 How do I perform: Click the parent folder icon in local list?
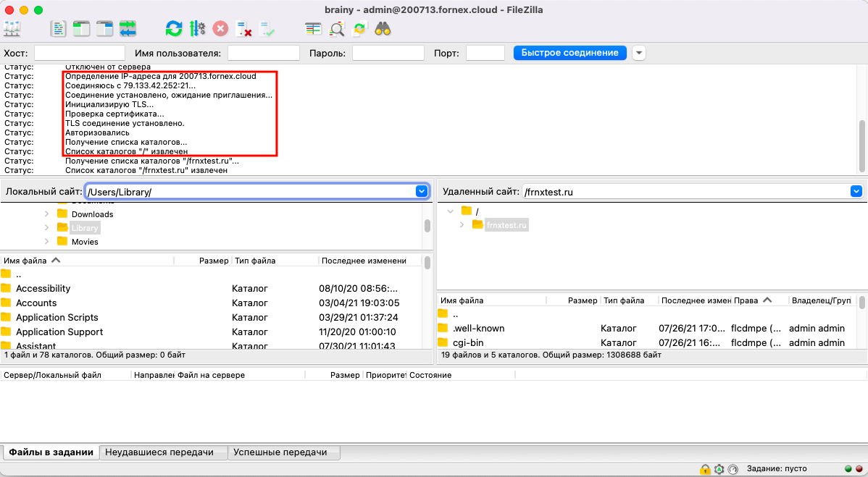tap(6, 274)
